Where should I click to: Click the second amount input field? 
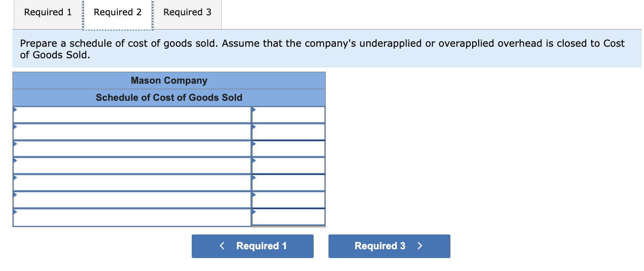289,131
